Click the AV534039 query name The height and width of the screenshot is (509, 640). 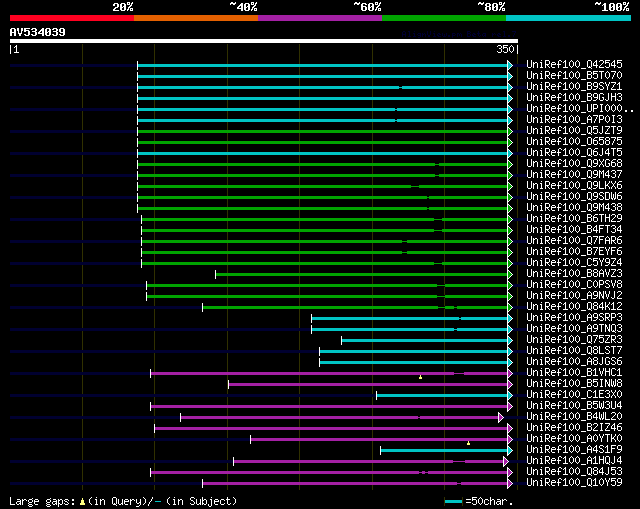(38, 32)
